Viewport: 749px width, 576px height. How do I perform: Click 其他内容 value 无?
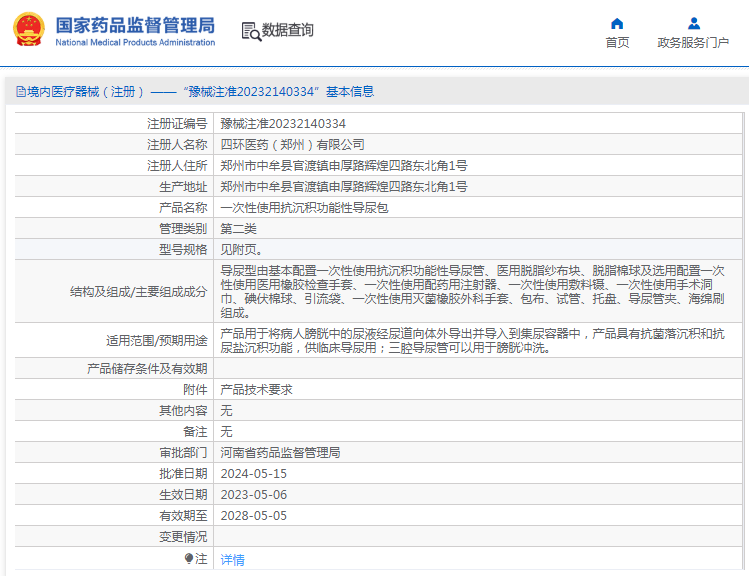pos(226,411)
